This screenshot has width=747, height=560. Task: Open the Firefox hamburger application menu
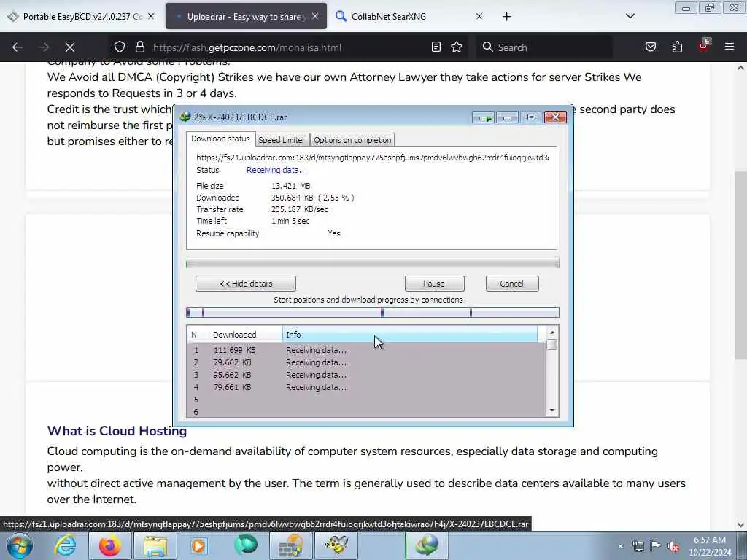click(729, 47)
